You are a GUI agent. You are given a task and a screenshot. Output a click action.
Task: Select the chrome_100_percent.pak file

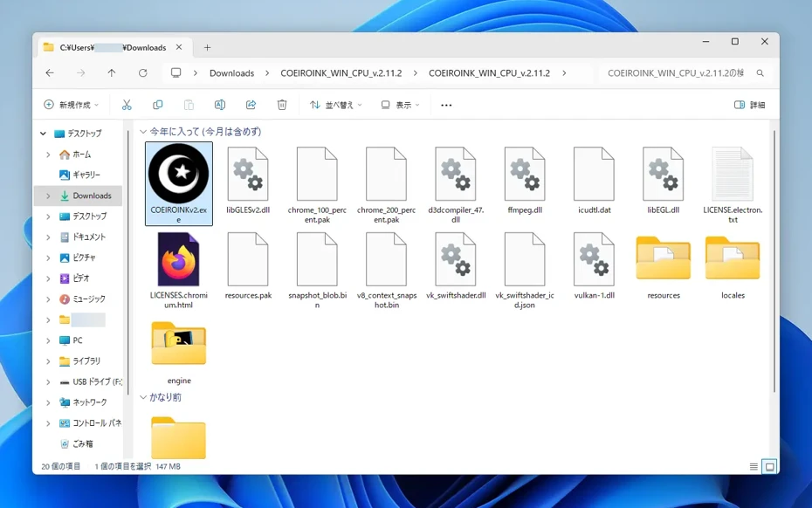click(317, 184)
